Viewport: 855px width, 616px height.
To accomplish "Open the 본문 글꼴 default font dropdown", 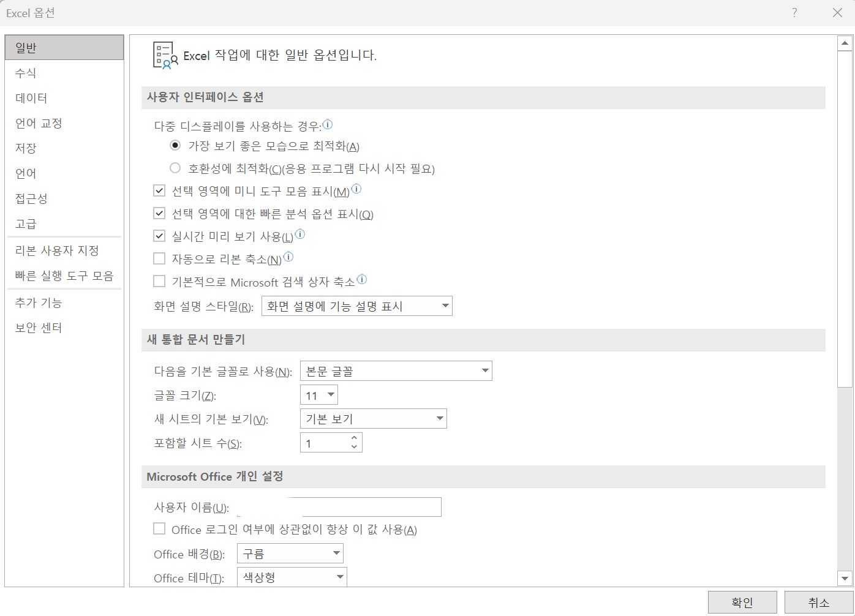I will [396, 371].
